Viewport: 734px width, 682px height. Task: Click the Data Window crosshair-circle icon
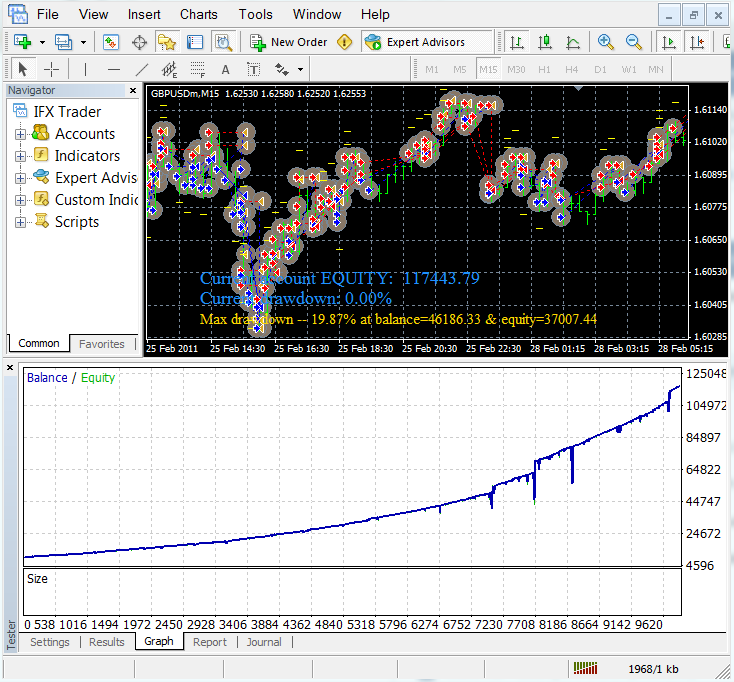(139, 42)
